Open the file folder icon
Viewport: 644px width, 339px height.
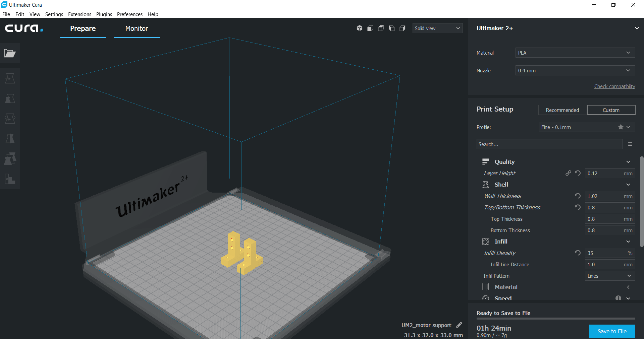10,53
